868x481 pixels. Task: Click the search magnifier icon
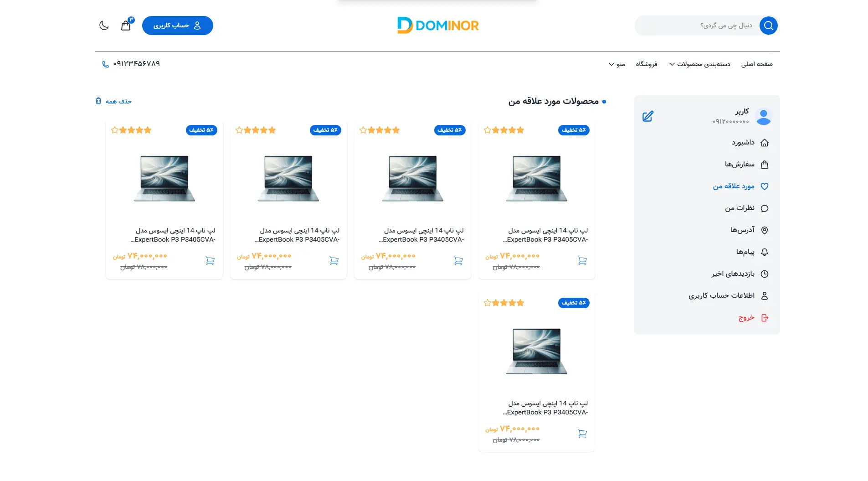click(x=768, y=26)
